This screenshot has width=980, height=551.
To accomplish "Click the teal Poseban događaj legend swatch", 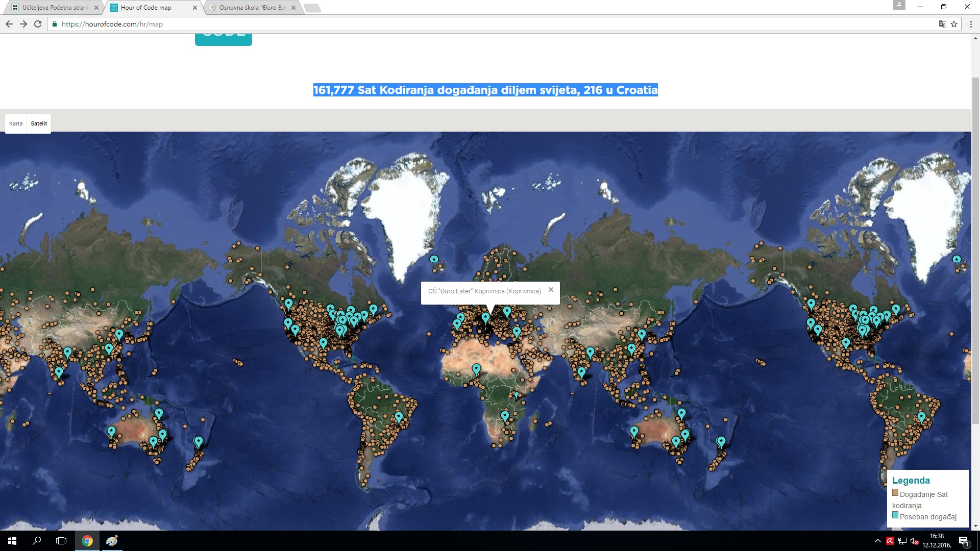I will [x=895, y=515].
